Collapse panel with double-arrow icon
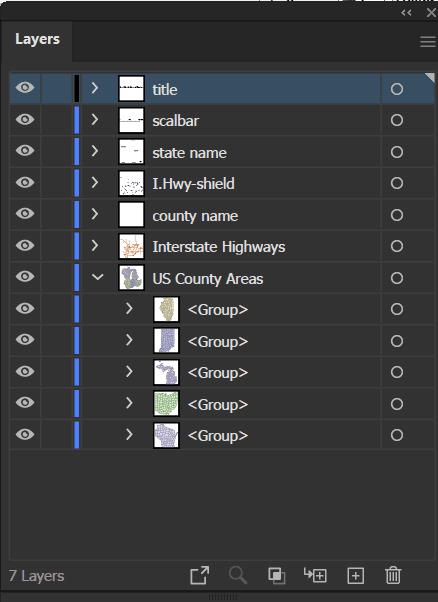The width and height of the screenshot is (438, 602). point(406,13)
